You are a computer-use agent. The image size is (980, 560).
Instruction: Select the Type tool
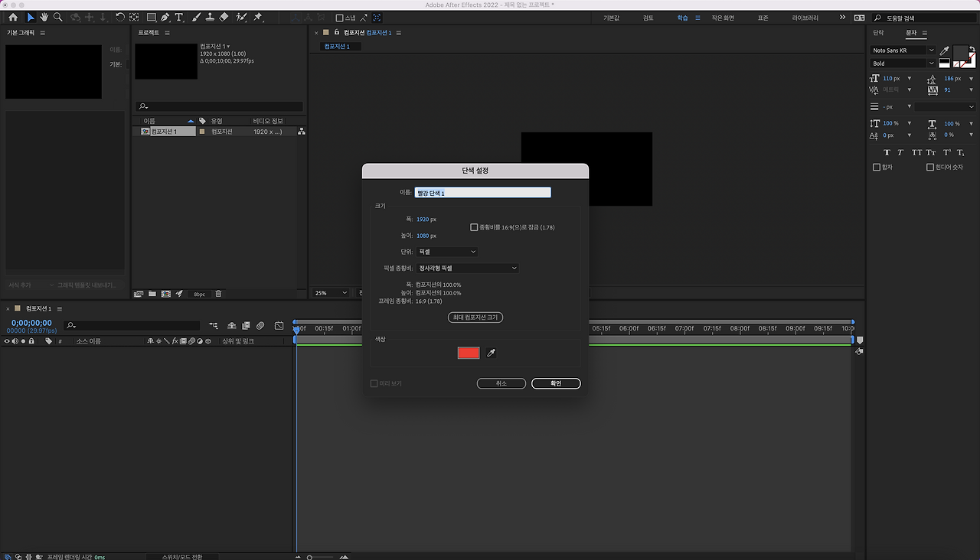pyautogui.click(x=179, y=17)
